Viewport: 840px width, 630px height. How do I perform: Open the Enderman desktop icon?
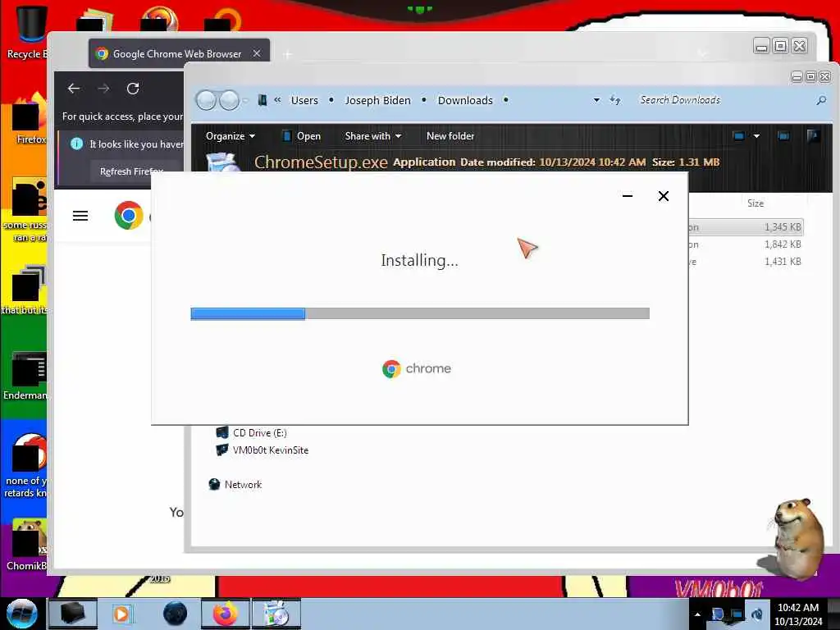coord(25,376)
